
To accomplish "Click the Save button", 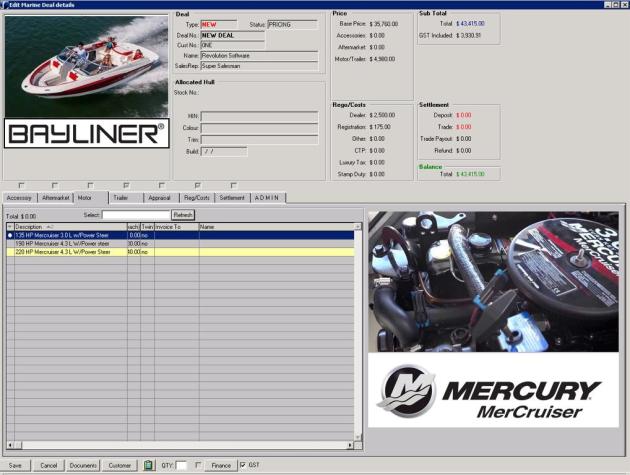I will pyautogui.click(x=16, y=465).
